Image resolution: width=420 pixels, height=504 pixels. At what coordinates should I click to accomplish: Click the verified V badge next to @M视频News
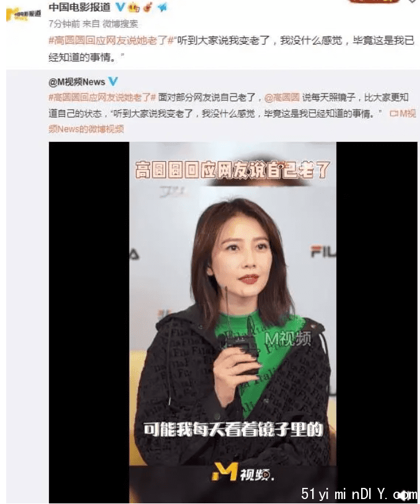(113, 81)
